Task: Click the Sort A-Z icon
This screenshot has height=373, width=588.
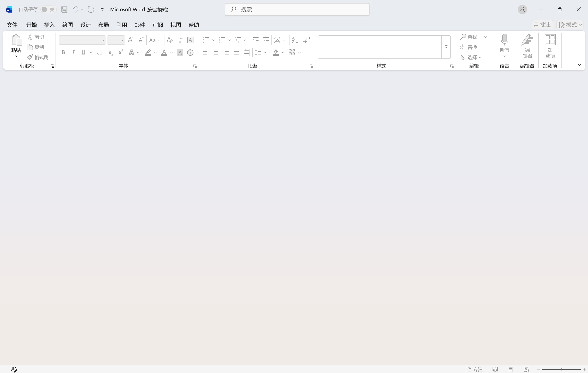Action: (295, 40)
